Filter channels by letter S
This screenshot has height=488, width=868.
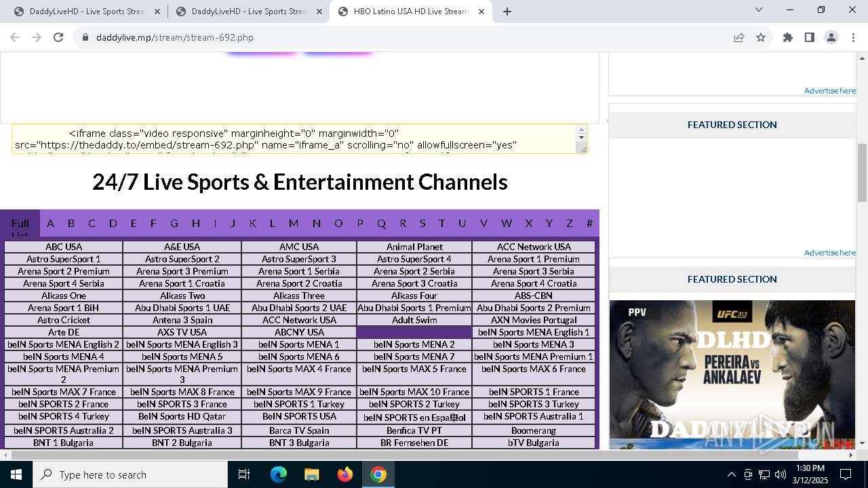tap(422, 223)
